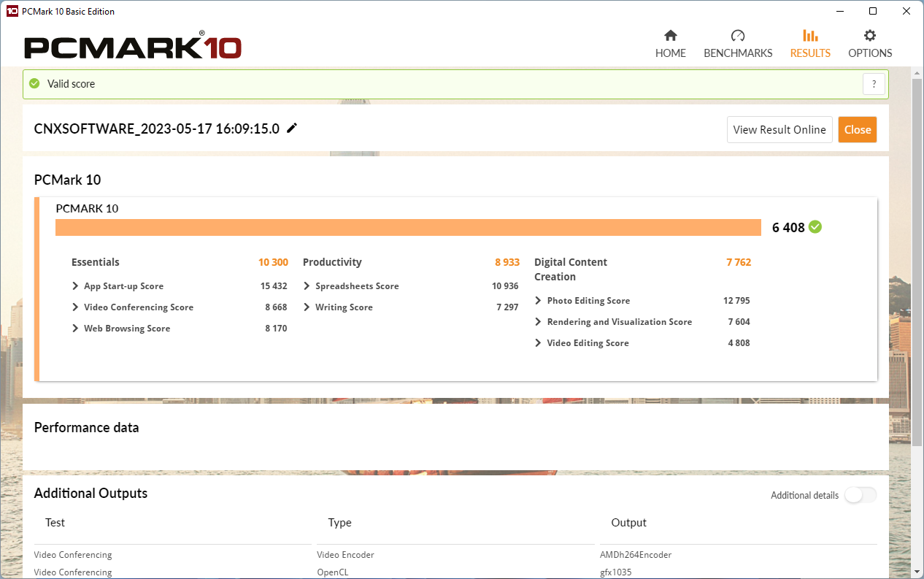This screenshot has width=924, height=579.
Task: Click the 8 170 Web Browsing value
Action: [276, 329]
